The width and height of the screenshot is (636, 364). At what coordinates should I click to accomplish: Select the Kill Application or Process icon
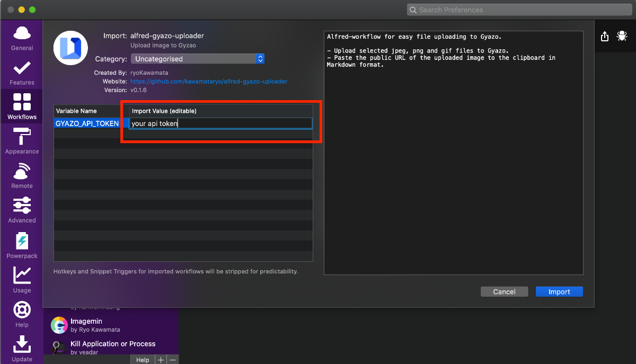click(x=59, y=347)
